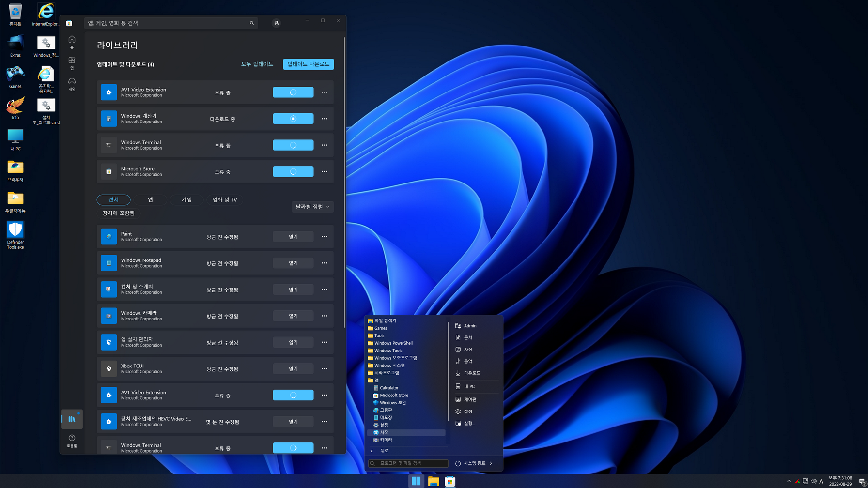
Task: Click pending progress button for Microsoft Store update
Action: (x=293, y=171)
